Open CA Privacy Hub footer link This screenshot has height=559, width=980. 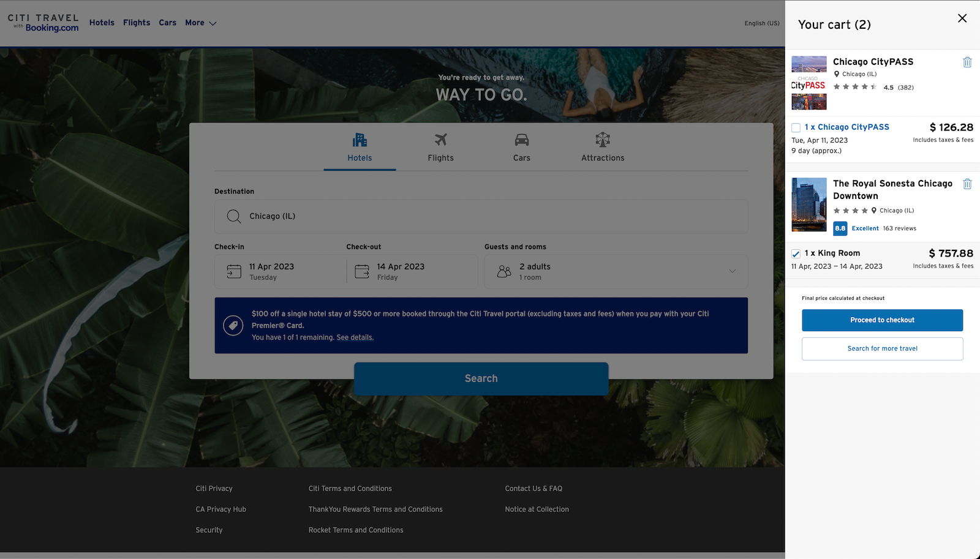[221, 509]
